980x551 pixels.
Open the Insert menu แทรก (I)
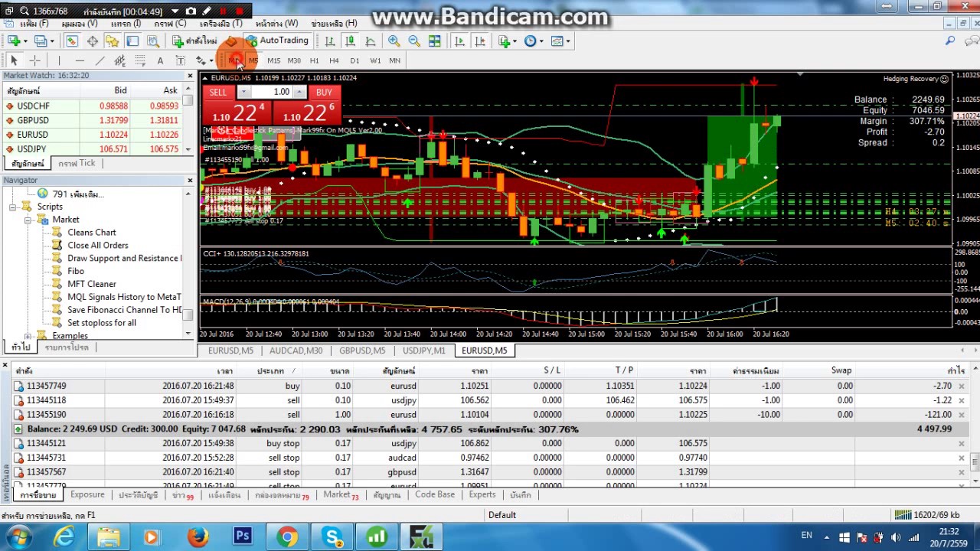(126, 24)
